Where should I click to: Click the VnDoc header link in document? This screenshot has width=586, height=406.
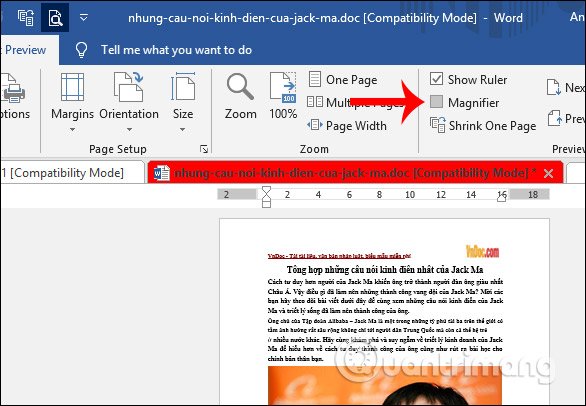click(x=339, y=256)
